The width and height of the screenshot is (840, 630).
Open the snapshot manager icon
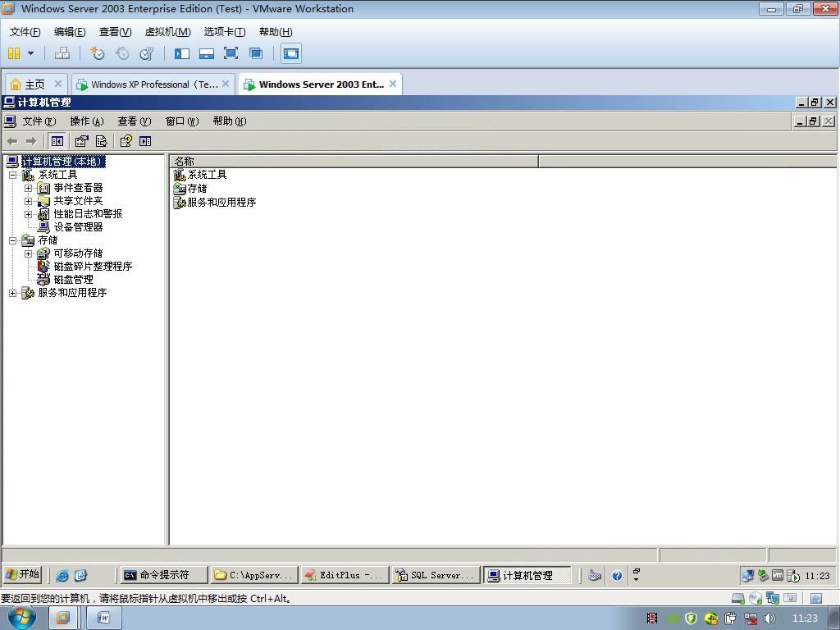146,53
